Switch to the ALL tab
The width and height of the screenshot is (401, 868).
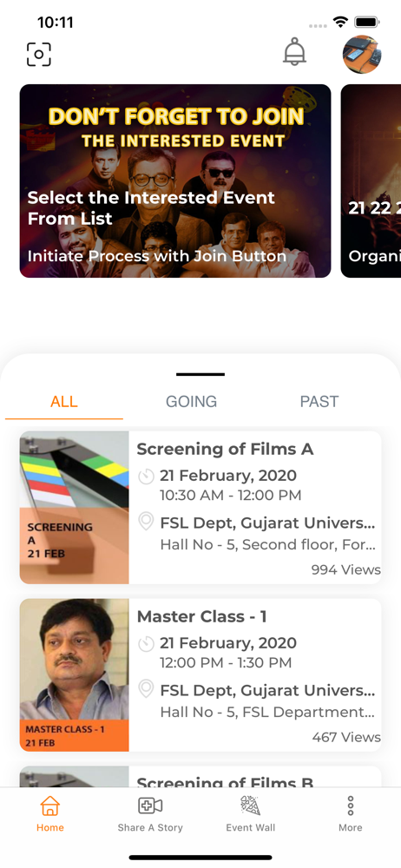(63, 401)
